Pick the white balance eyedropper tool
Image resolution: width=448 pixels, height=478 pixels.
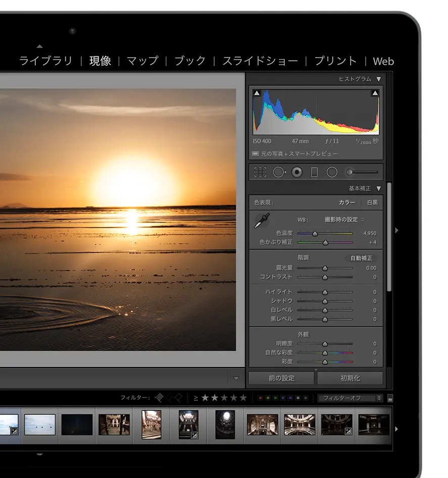tap(262, 221)
